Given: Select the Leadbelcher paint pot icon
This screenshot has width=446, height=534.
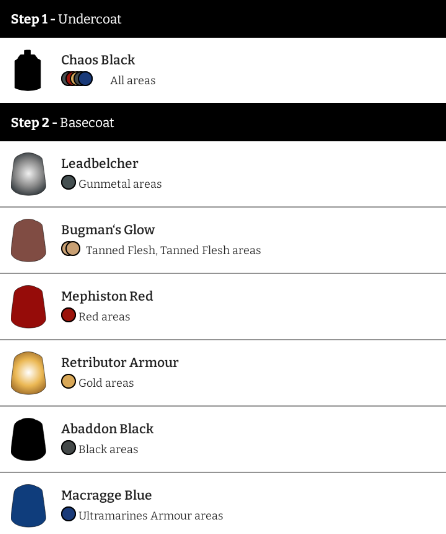Looking at the screenshot, I should point(29,174).
